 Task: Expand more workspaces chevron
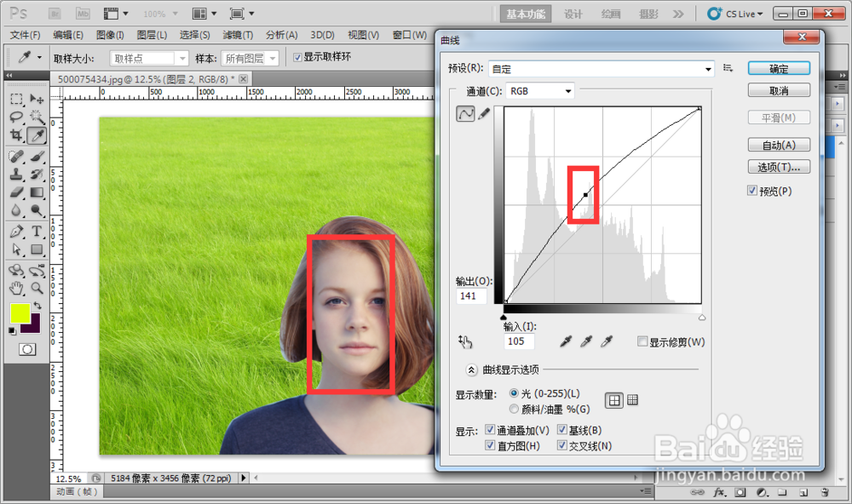pyautogui.click(x=678, y=14)
